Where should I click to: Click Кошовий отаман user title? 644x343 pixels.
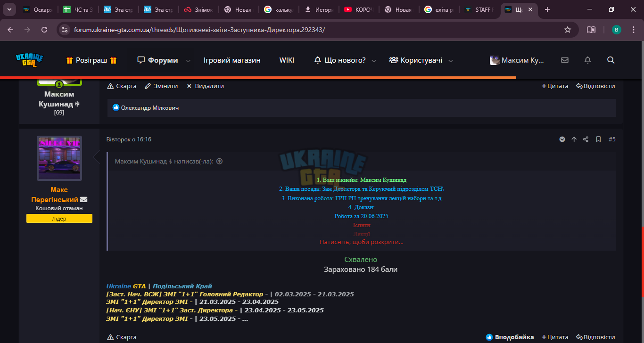[59, 208]
